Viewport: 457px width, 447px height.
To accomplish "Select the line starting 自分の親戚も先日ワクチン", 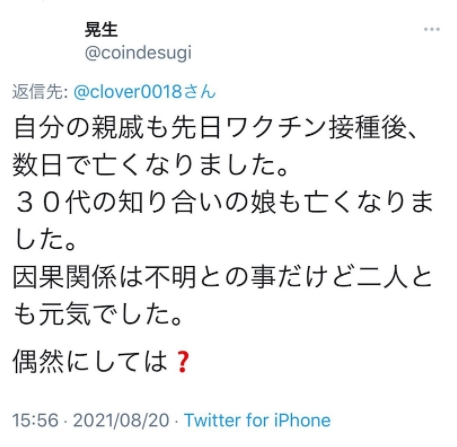I will pos(215,127).
